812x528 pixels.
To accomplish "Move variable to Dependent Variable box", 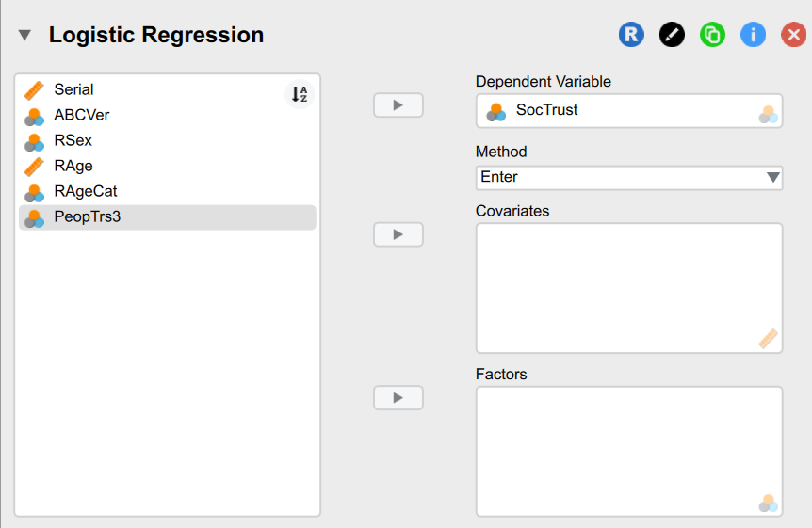I will (398, 105).
